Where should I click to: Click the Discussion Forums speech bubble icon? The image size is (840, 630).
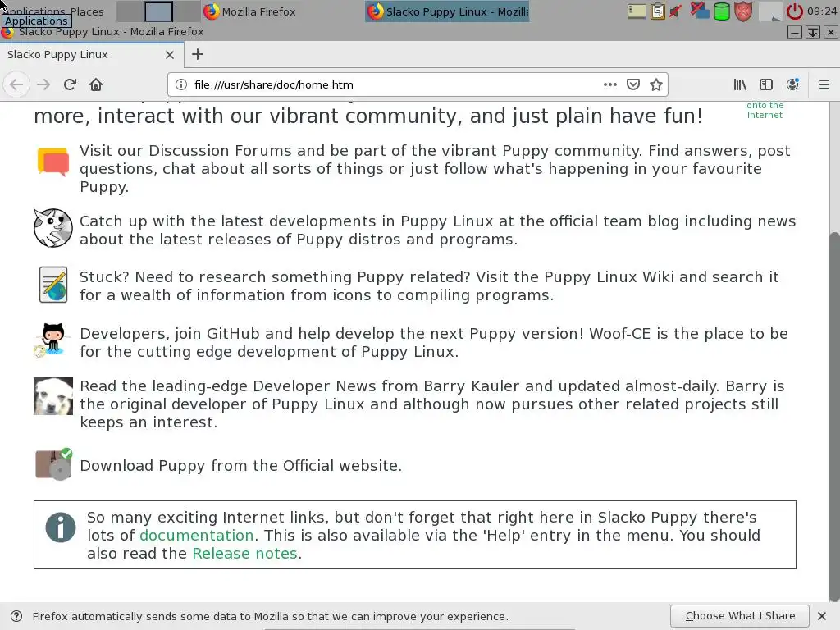tap(53, 162)
